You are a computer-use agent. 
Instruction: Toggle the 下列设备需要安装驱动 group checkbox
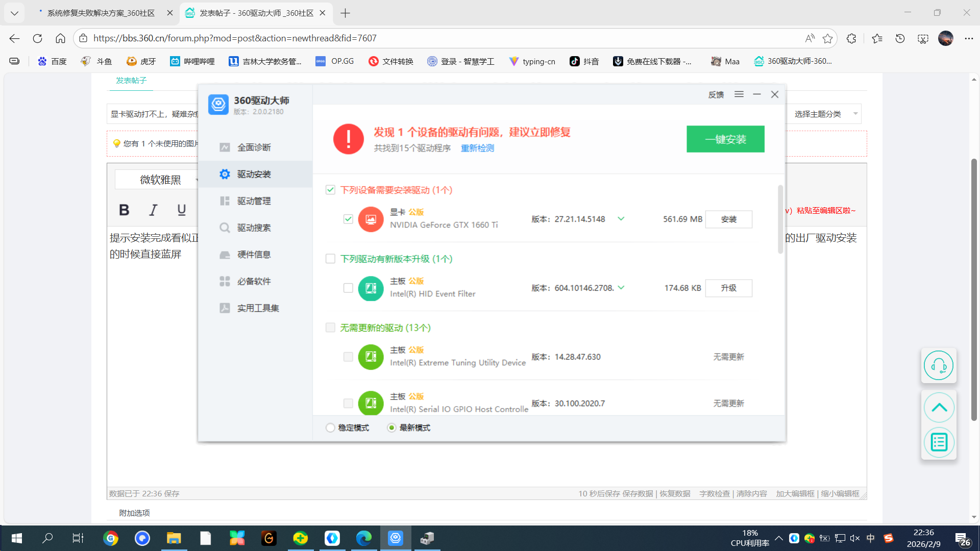pos(330,190)
